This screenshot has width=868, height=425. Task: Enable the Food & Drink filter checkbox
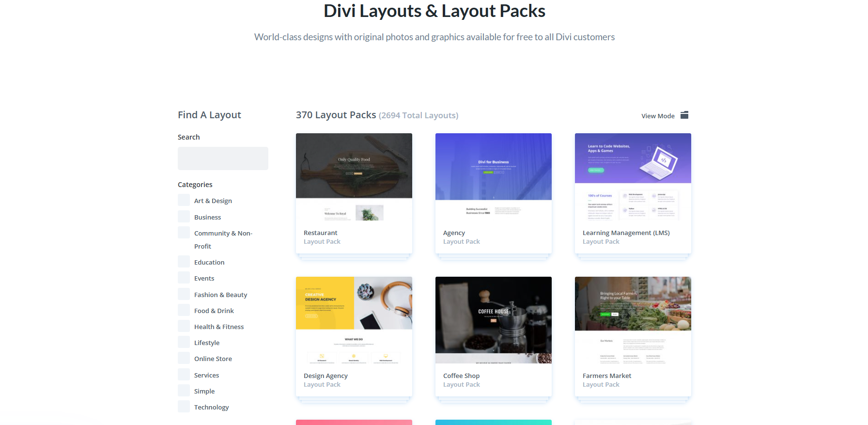(x=184, y=310)
